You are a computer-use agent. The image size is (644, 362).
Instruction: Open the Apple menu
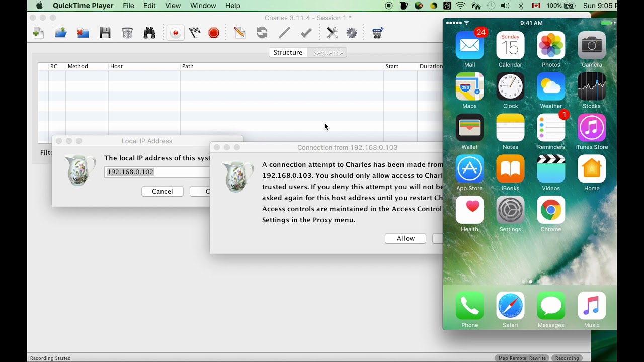point(39,6)
